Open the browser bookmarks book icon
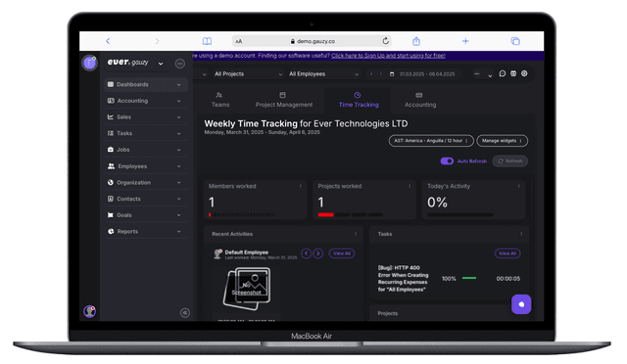This screenshot has width=627, height=364. point(207,41)
